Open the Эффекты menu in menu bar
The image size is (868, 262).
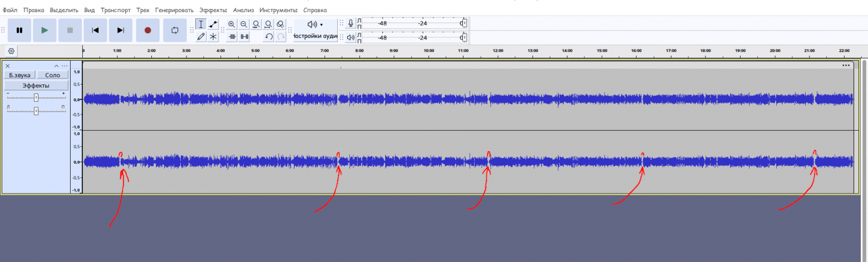tap(213, 11)
